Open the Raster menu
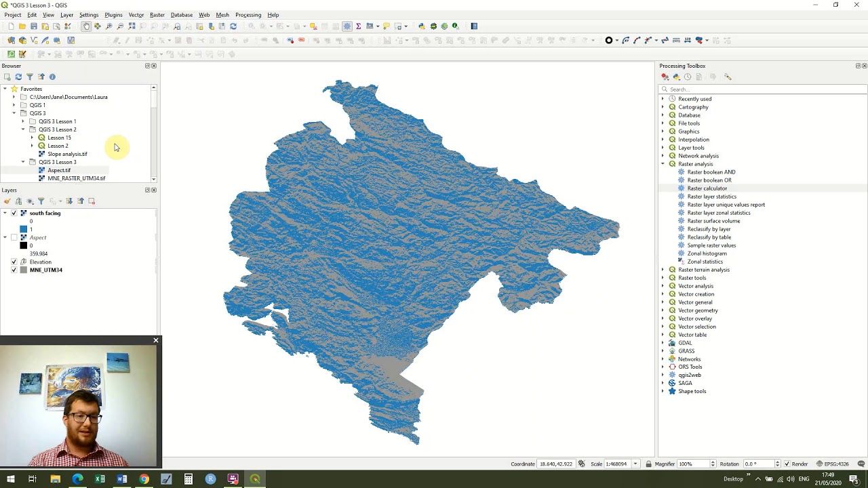868x488 pixels. click(157, 15)
